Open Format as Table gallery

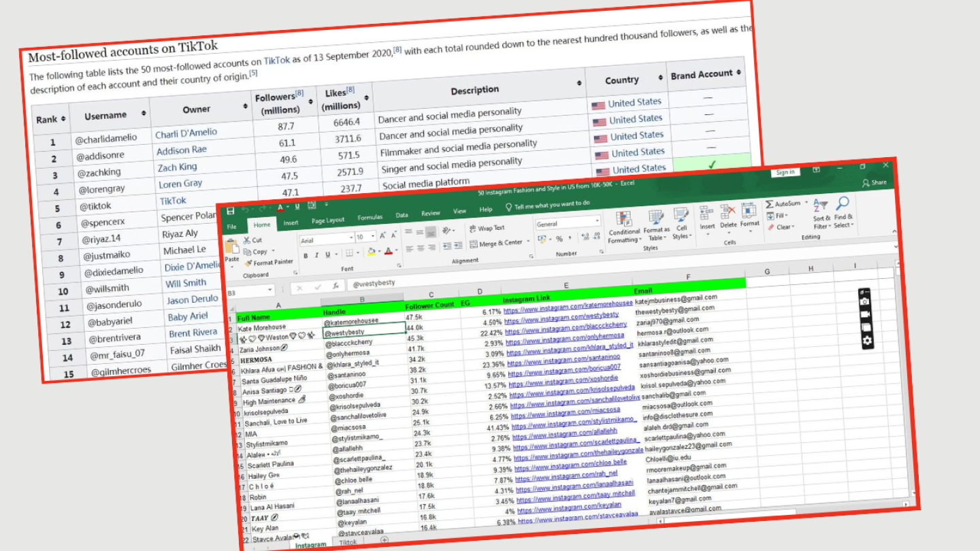[x=655, y=224]
